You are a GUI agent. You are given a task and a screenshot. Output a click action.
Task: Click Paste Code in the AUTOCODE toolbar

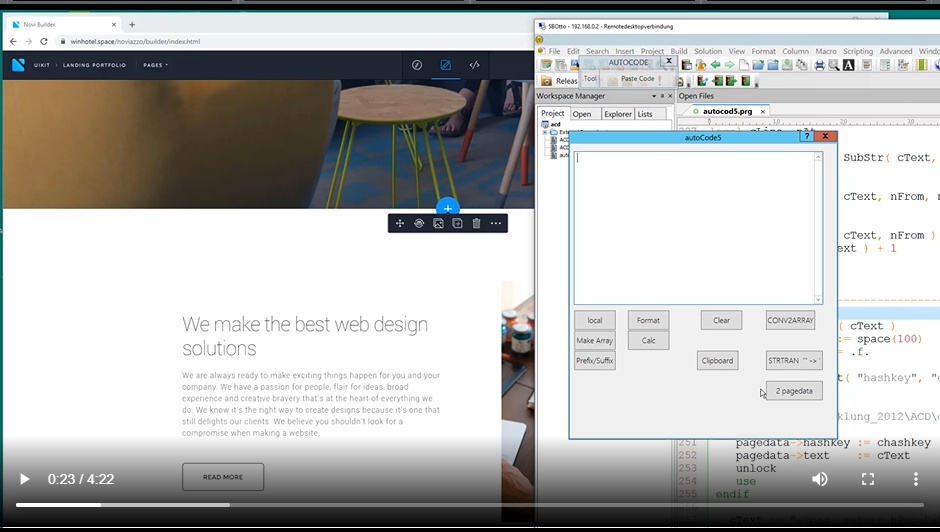pos(638,79)
